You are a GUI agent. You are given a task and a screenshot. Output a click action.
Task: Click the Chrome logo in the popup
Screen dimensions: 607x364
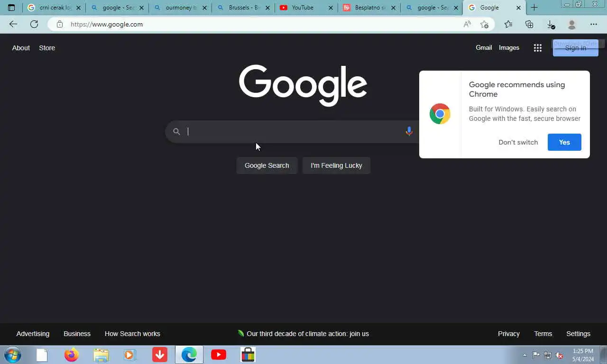click(x=440, y=114)
